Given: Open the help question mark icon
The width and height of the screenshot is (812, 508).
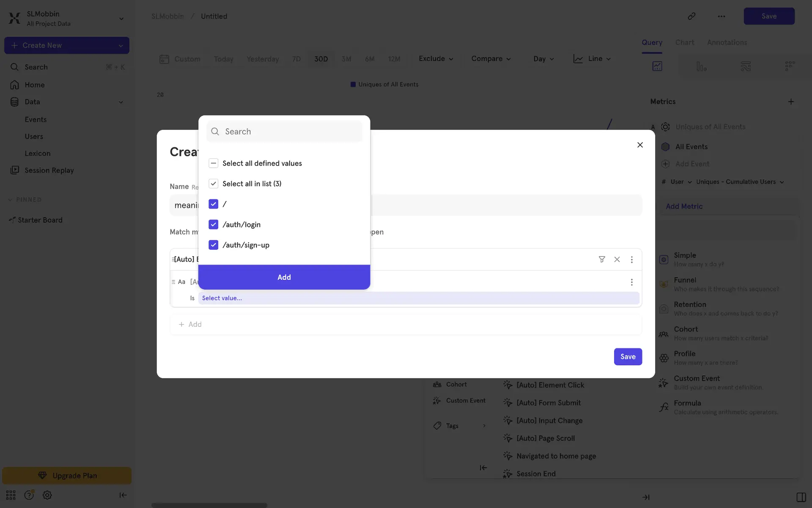Looking at the screenshot, I should [x=29, y=495].
